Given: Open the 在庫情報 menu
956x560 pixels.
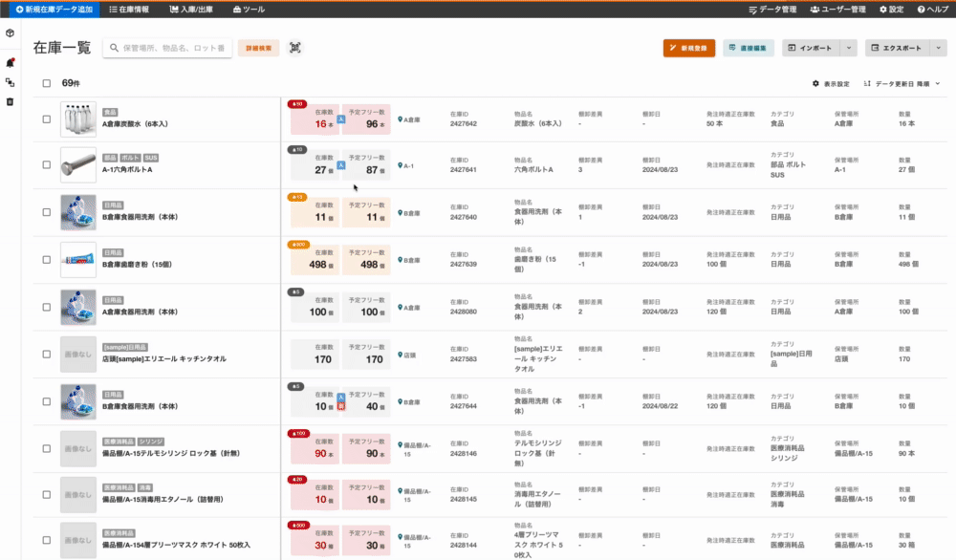Looking at the screenshot, I should point(129,10).
